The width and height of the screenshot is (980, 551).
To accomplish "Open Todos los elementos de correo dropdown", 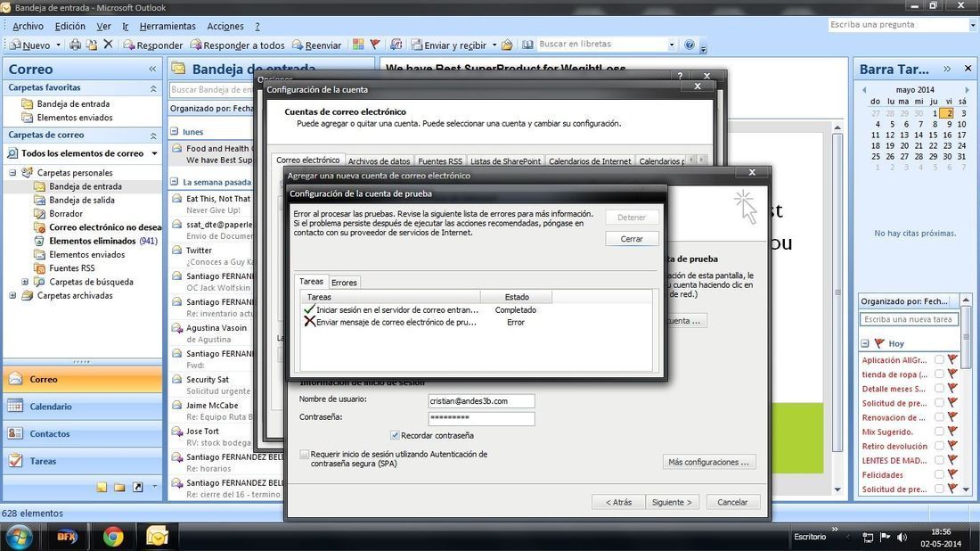I will (x=154, y=154).
